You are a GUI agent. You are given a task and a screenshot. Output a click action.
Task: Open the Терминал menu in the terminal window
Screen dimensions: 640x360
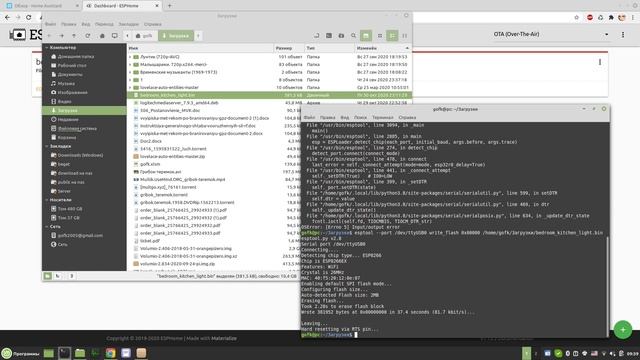pyautogui.click(x=382, y=118)
